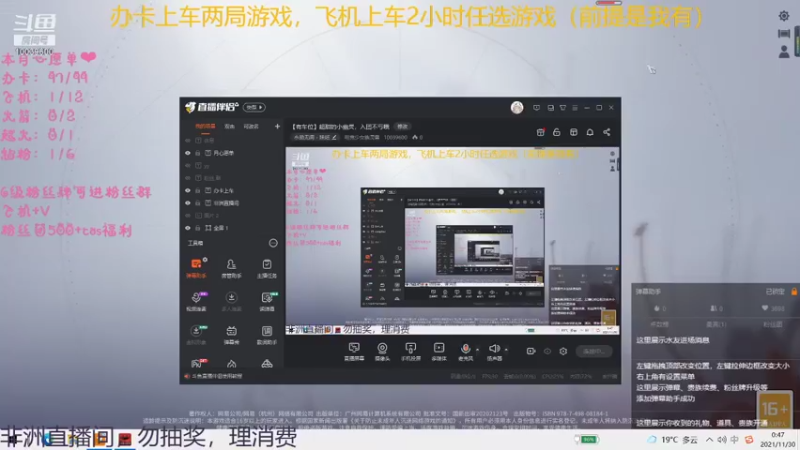Select the 月心愿单 source row
This screenshot has width=800, height=450.
(232, 153)
